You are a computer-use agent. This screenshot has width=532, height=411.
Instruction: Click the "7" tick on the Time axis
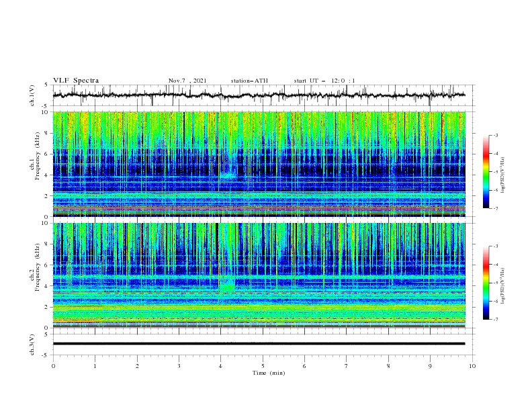click(x=347, y=366)
